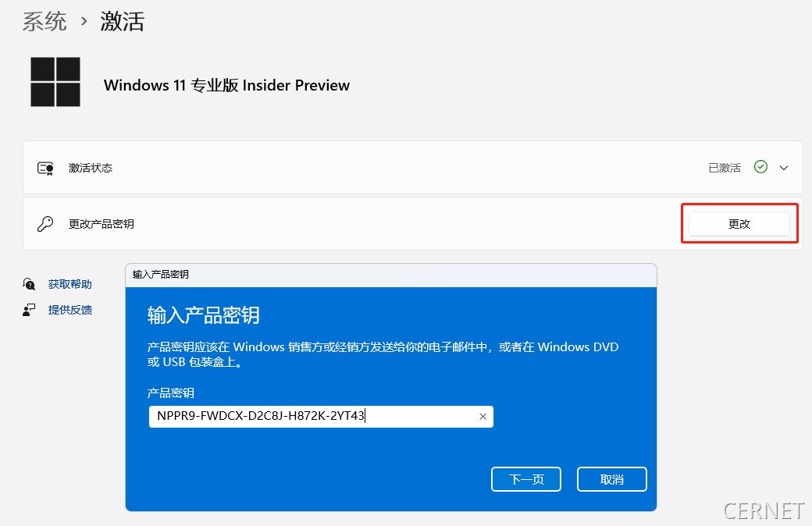Open the 提供反馈 link
The height and width of the screenshot is (526, 812).
[70, 310]
